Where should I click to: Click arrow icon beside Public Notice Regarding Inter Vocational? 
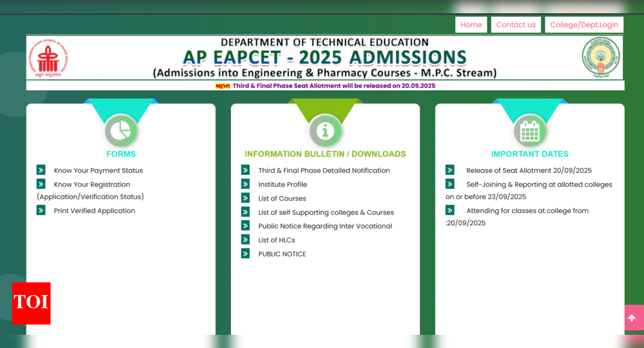coord(245,225)
